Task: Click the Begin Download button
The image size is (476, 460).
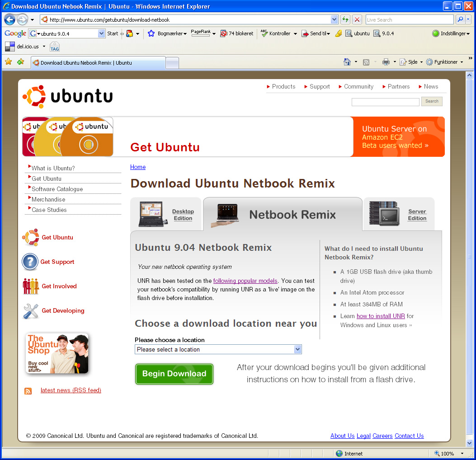Action: click(x=174, y=374)
